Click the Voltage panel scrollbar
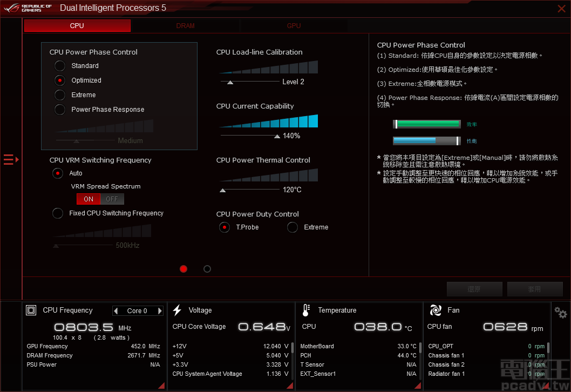Image resolution: width=571 pixels, height=392 pixels. pos(292,348)
